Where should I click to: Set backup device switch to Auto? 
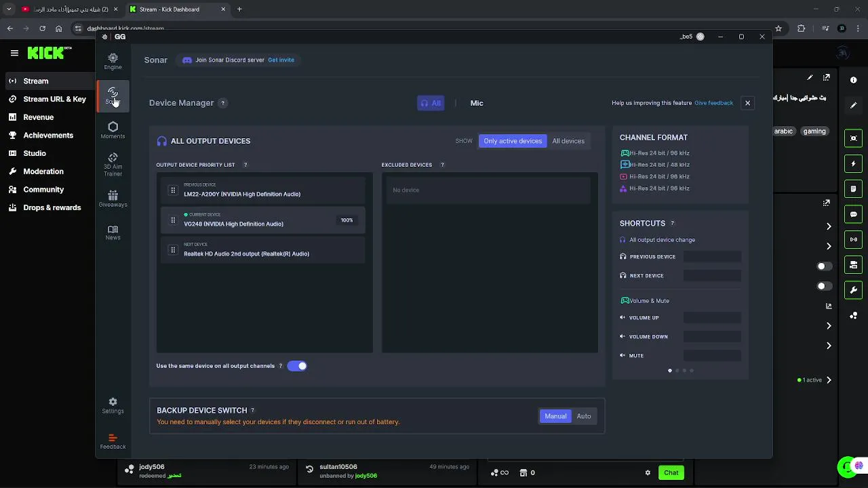pyautogui.click(x=584, y=416)
